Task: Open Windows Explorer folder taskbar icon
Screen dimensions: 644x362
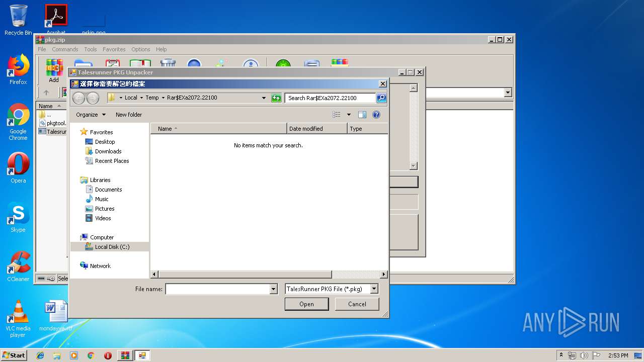Action: [57, 355]
